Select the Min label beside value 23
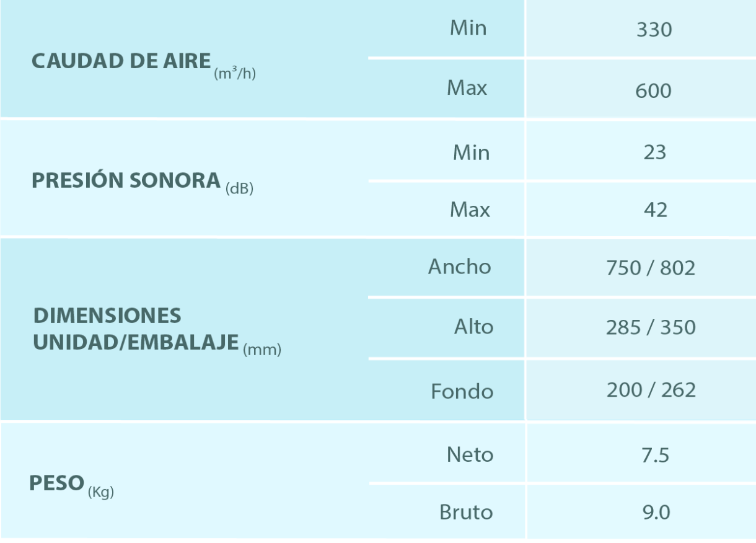 pos(471,152)
